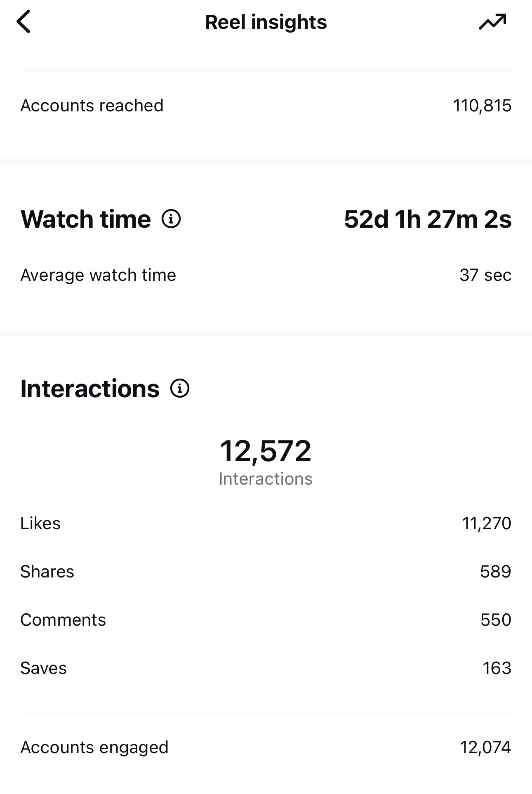The image size is (532, 794).
Task: Tap the 12,074 accounts engaged value
Action: click(485, 747)
